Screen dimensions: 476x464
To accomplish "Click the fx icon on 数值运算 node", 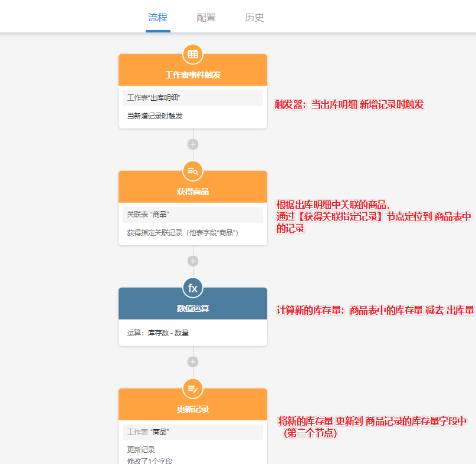I will (x=193, y=288).
